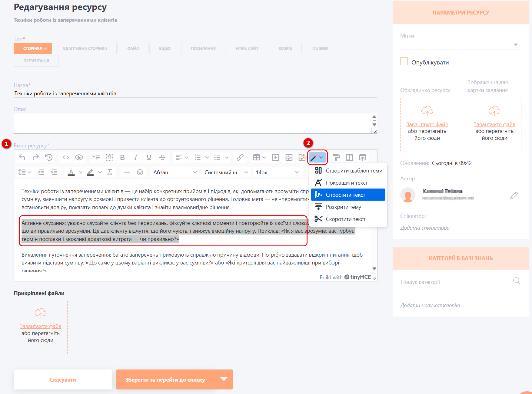
Task: Open the text color swatch picker arrow
Action: coord(81,172)
